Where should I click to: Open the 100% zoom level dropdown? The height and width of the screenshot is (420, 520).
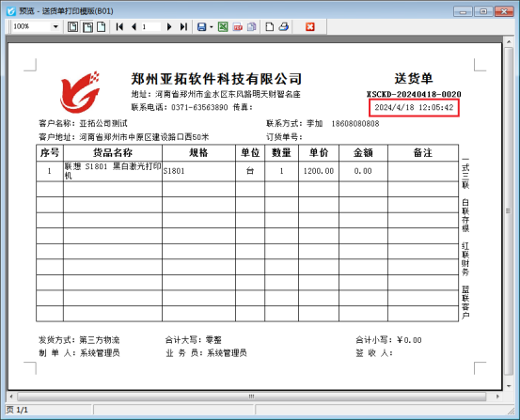click(x=55, y=26)
